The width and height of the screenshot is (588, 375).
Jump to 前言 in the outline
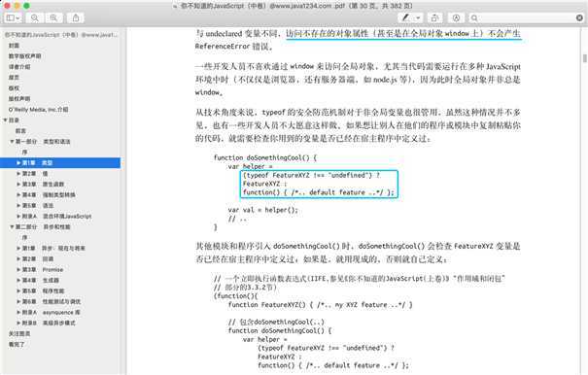point(20,131)
